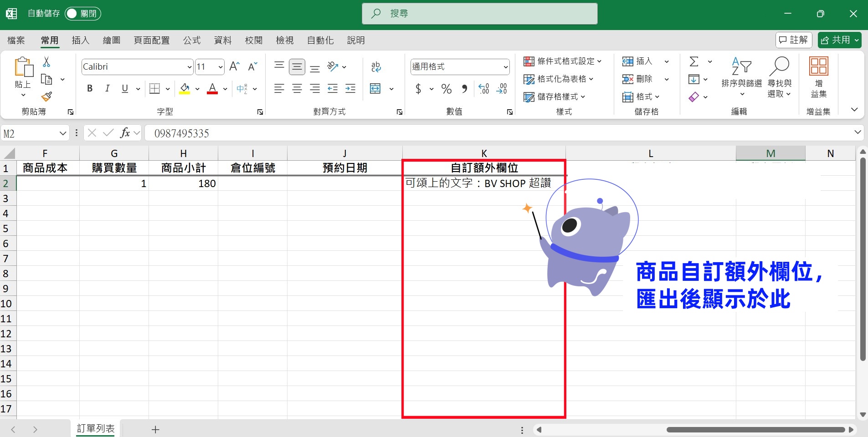This screenshot has height=437, width=868.
Task: Open 排序與篩選 sort and filter
Action: coord(742,76)
